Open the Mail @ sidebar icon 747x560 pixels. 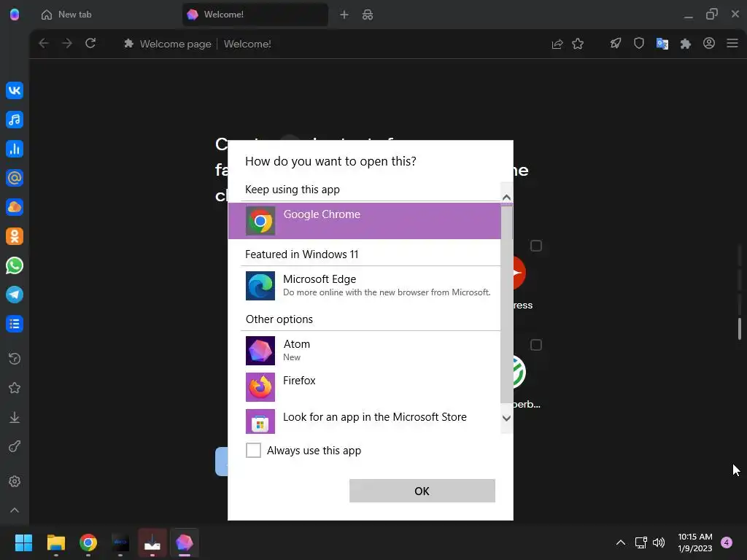pyautogui.click(x=15, y=178)
